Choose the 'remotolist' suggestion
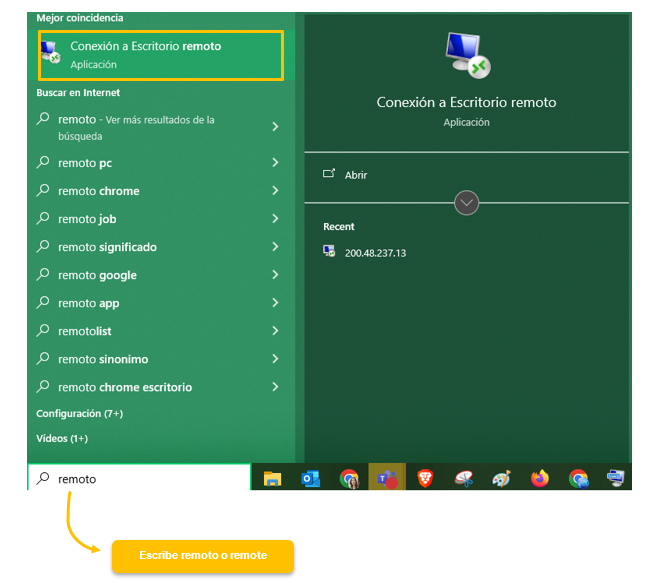Image resolution: width=657 pixels, height=583 pixels. 161,331
